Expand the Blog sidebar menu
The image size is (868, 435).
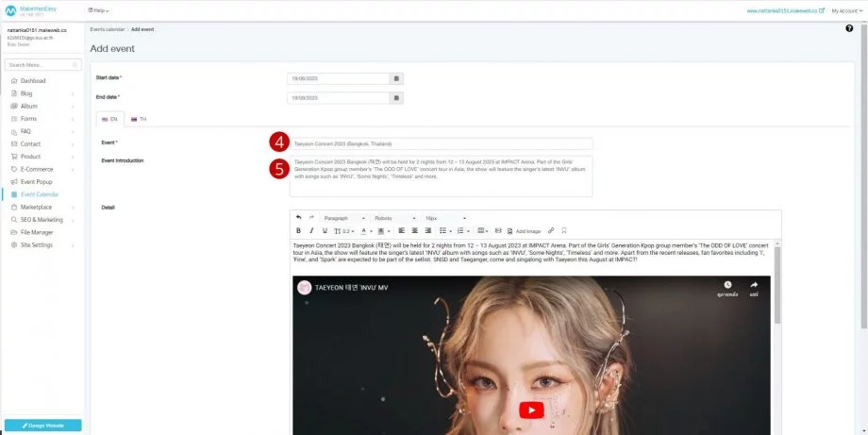[x=42, y=93]
